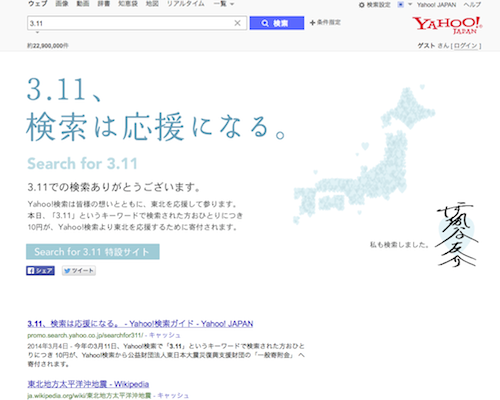
Task: Click the 3.11での検索ありがとうございます。 text
Action: (114, 187)
